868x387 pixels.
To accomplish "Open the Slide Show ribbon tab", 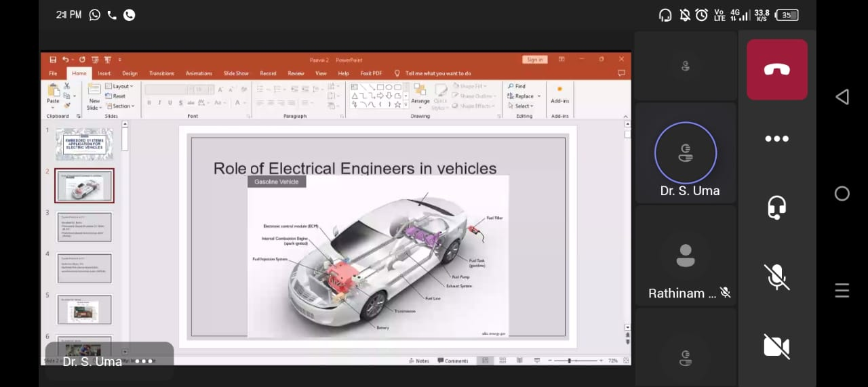I will click(x=236, y=73).
